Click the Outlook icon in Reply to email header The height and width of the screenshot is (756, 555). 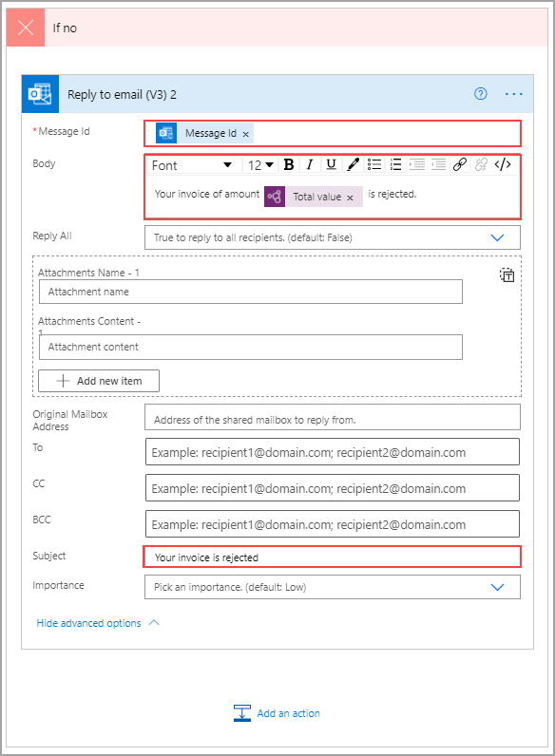pyautogui.click(x=40, y=93)
